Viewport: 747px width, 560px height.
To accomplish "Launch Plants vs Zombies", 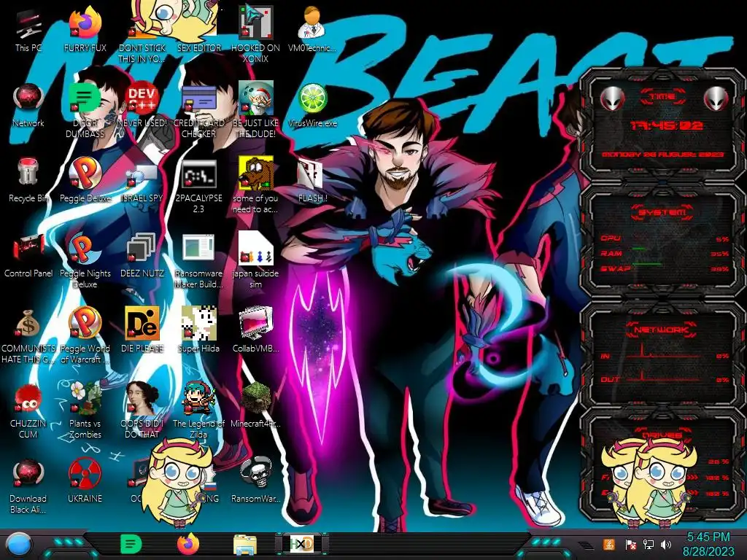I will [85, 411].
